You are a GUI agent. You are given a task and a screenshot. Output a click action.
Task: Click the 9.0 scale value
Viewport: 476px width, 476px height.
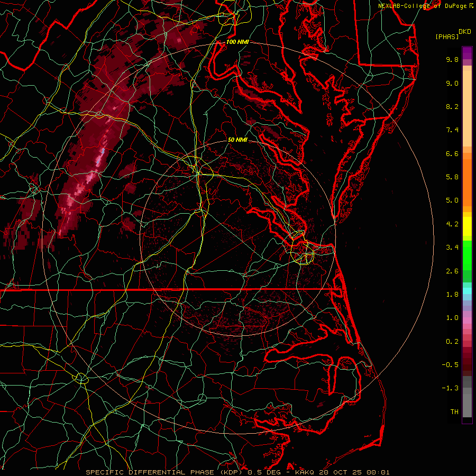point(452,83)
